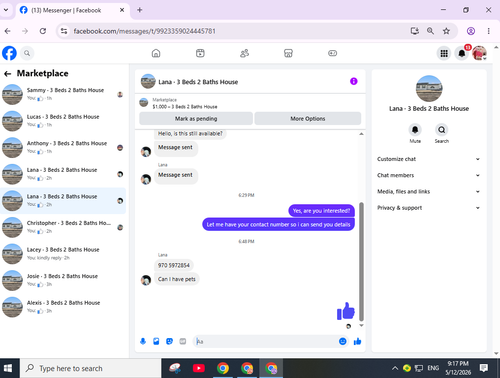500x378 pixels.
Task: Expand Customize chat section
Action: (429, 159)
